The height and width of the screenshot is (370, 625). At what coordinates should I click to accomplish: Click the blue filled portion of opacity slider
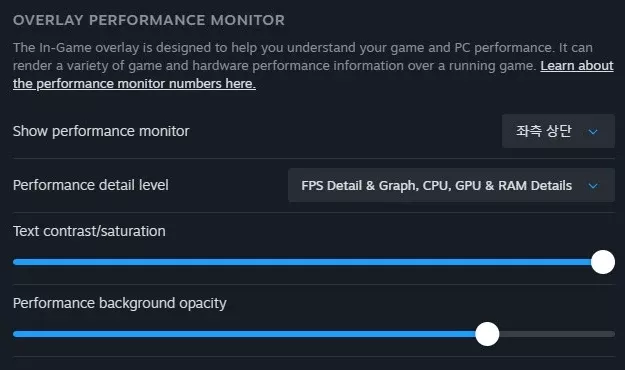point(244,334)
